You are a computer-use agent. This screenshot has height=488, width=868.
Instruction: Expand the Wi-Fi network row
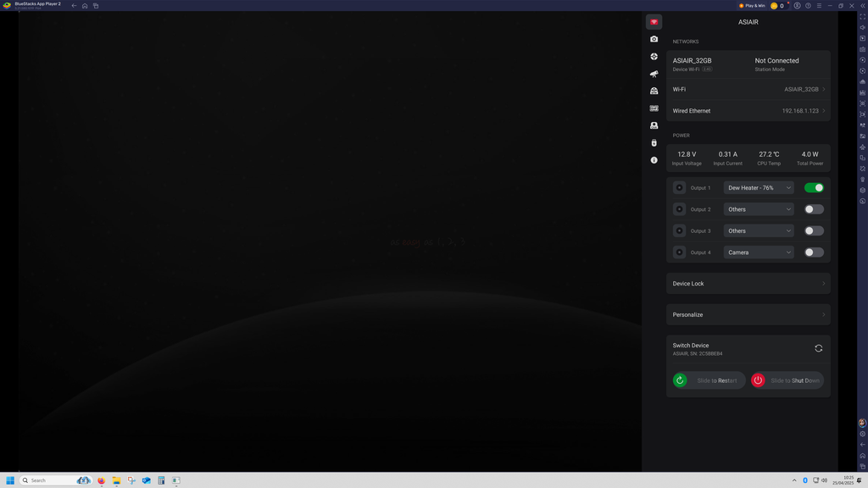click(748, 89)
